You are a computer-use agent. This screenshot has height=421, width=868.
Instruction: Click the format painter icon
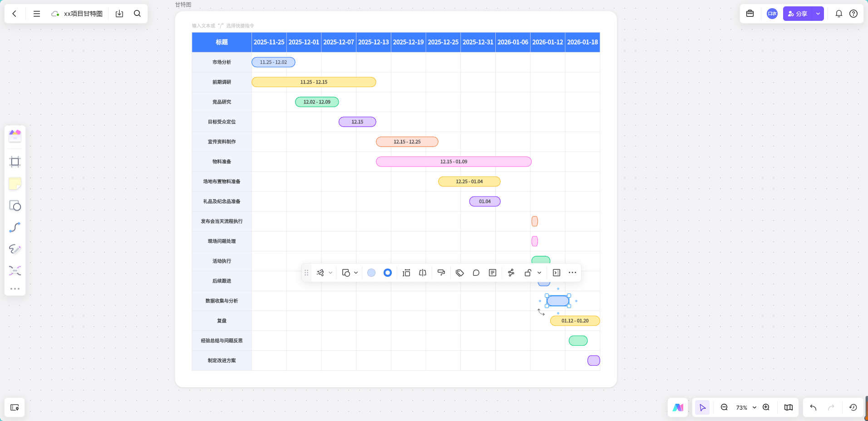[x=441, y=273]
